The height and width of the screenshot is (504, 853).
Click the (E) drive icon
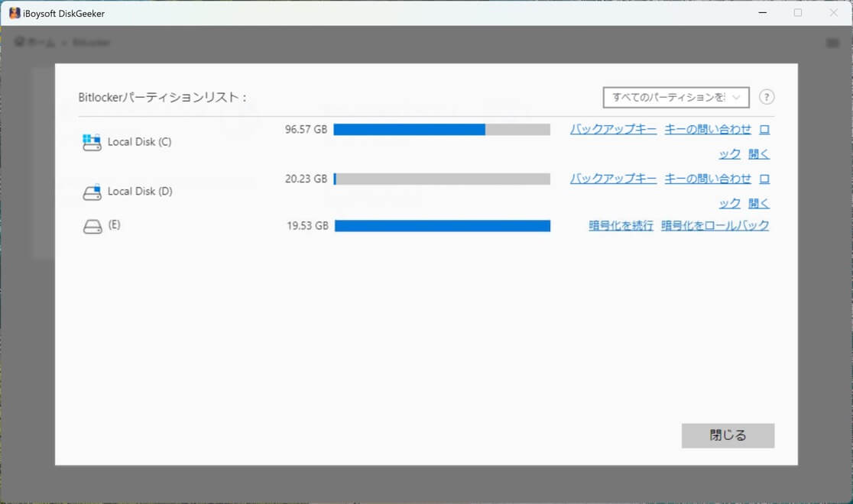92,226
